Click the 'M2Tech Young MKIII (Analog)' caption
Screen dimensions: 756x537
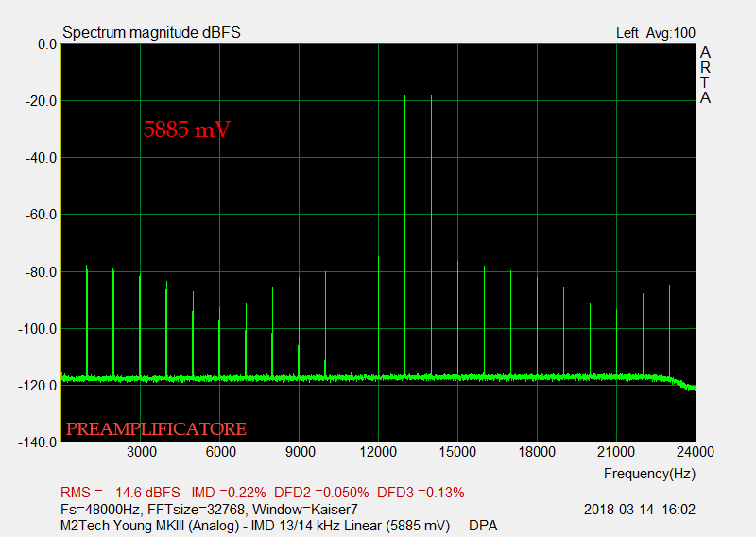tap(149, 526)
